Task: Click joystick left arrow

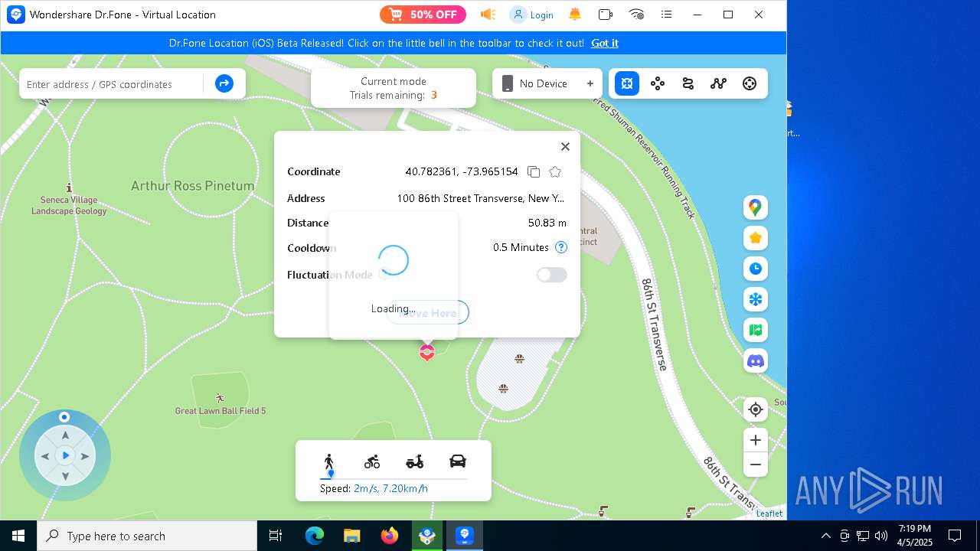Action: click(45, 456)
